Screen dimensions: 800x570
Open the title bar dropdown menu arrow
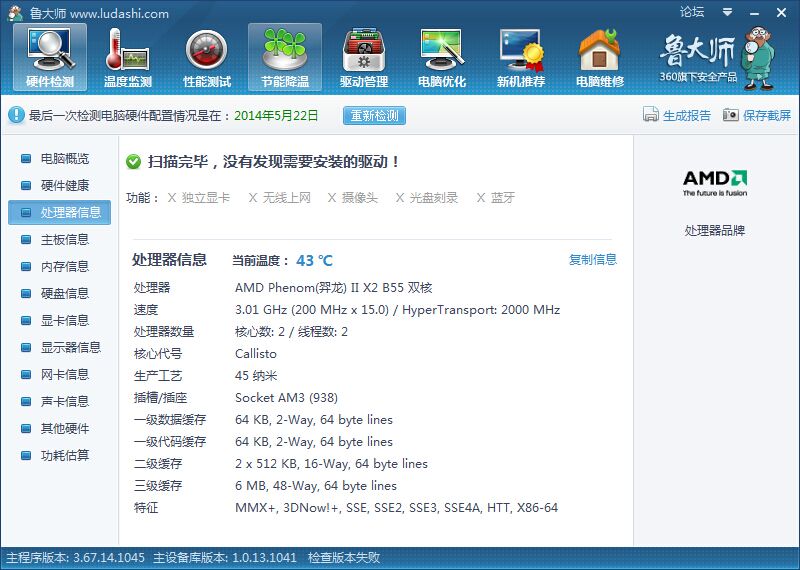[x=728, y=12]
